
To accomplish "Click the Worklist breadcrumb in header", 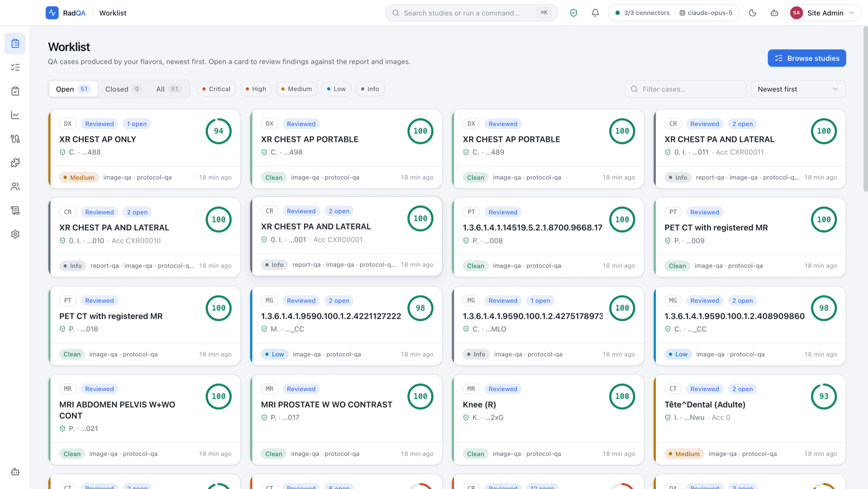I will coord(113,13).
